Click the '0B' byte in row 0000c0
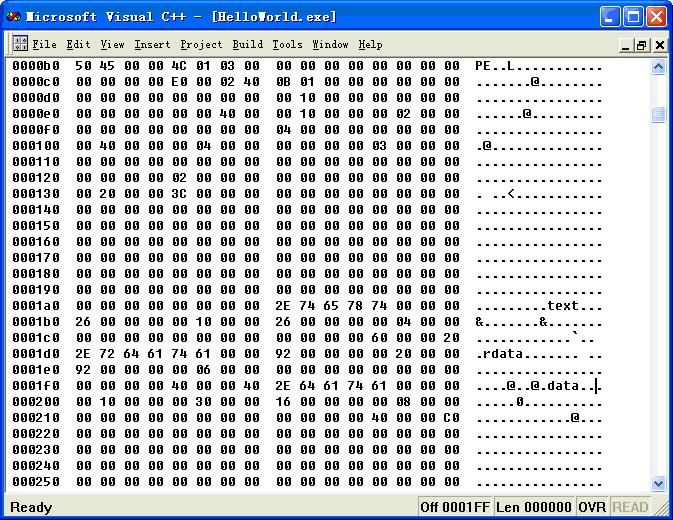The height and width of the screenshot is (520, 673). tap(283, 82)
